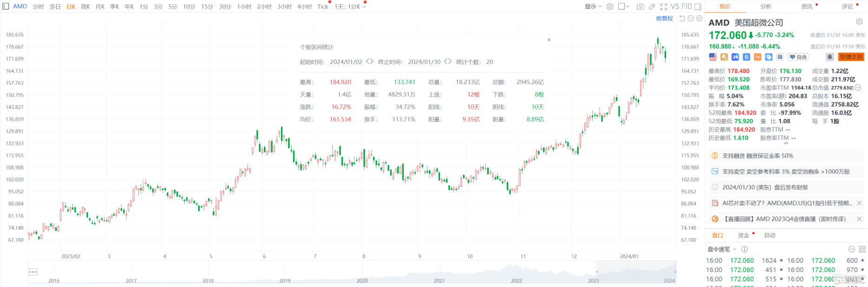This screenshot has height=287, width=868.
Task: Open 2024/01/30 盘后发布财报 earnings notice
Action: tap(786, 188)
